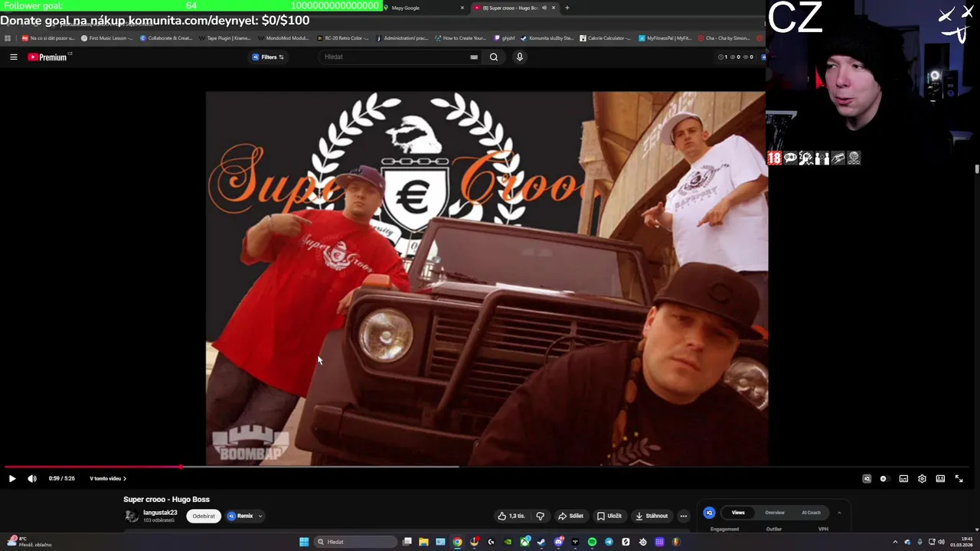
Task: Open the weather widget showing 8°C
Action: [29, 542]
